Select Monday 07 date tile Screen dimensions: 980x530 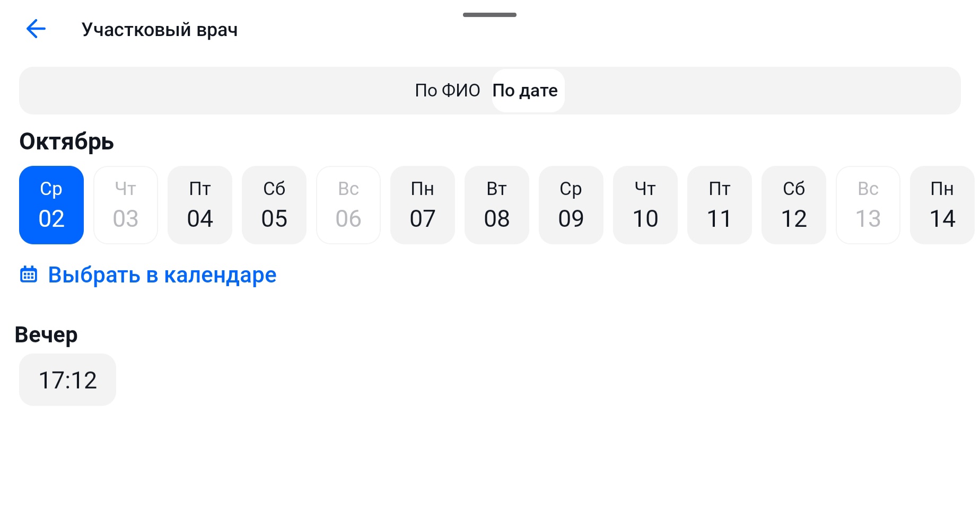(423, 205)
